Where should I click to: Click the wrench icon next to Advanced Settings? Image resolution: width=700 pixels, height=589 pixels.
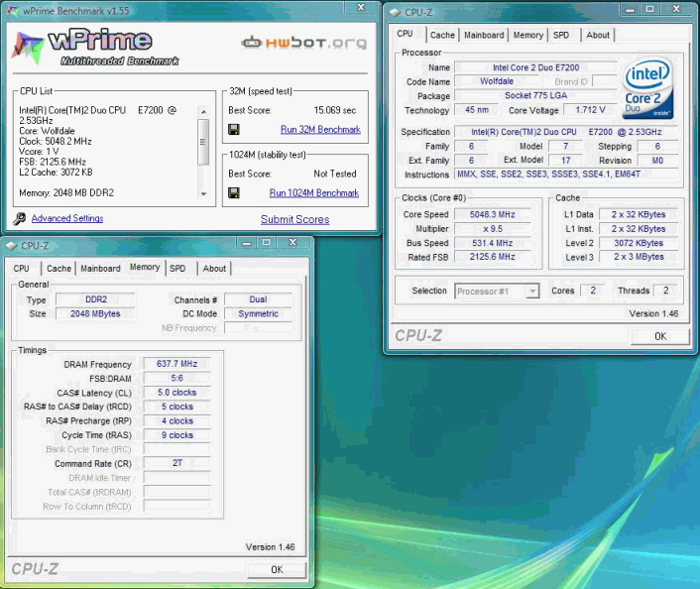click(x=19, y=218)
